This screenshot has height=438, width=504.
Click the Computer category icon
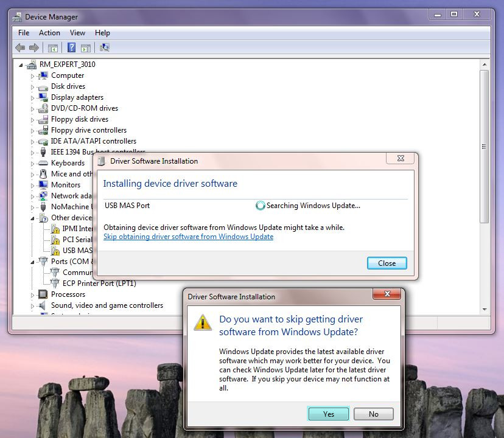[43, 75]
